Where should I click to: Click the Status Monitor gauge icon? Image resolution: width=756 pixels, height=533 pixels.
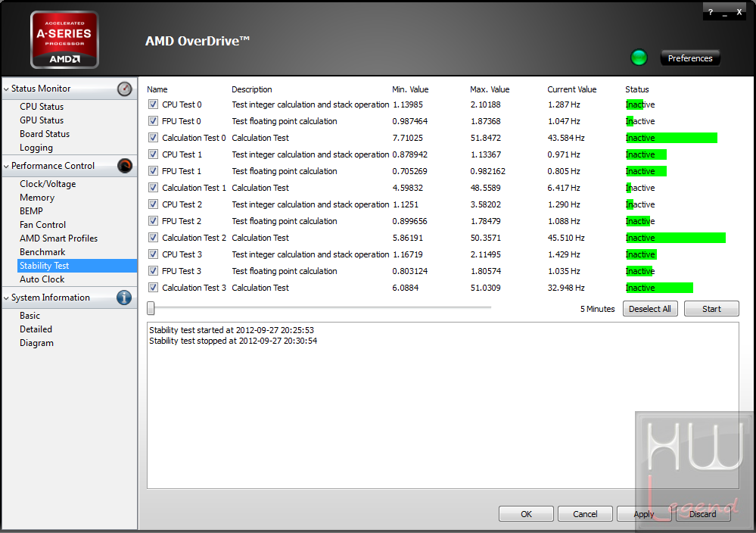124,89
